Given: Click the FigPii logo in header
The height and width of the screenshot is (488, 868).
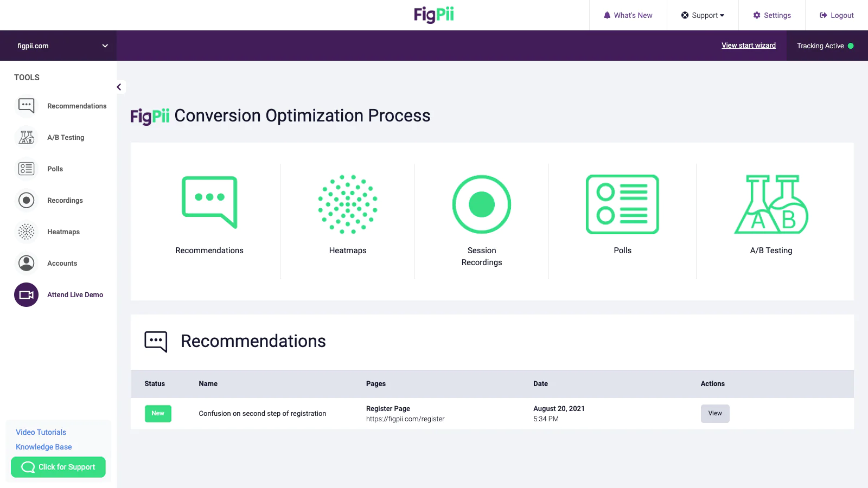Looking at the screenshot, I should coord(434,15).
